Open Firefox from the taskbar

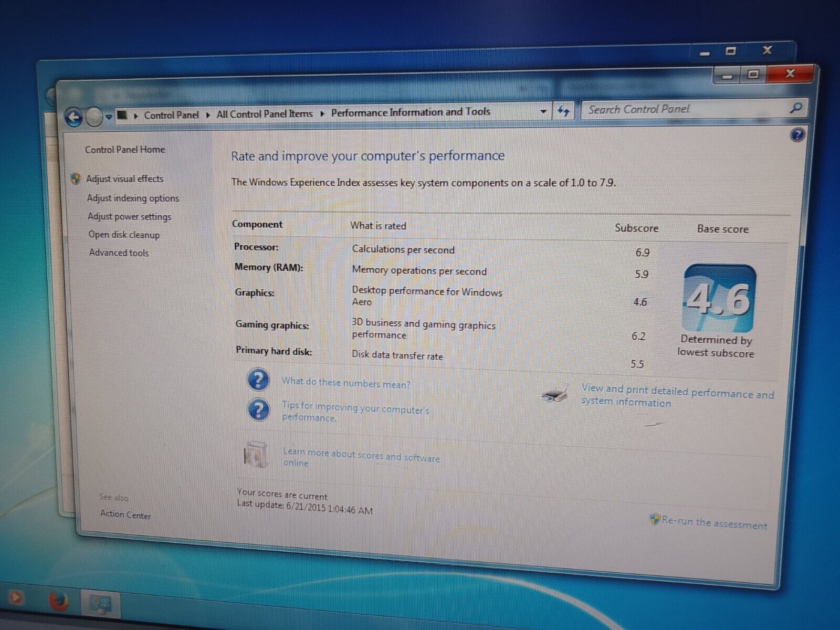click(58, 601)
